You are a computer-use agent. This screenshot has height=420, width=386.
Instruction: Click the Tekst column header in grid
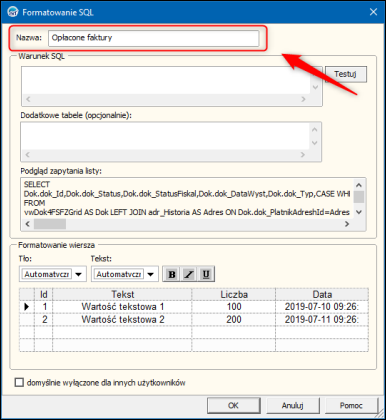(x=122, y=294)
